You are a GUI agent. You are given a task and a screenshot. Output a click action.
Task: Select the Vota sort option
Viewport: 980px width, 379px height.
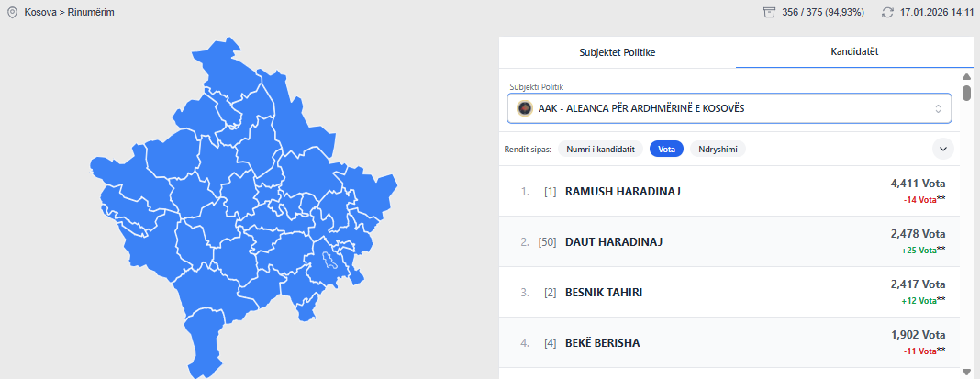pyautogui.click(x=666, y=149)
